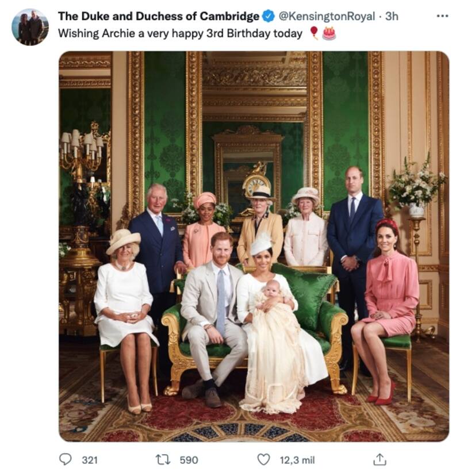Open the three-dot more options menu
460x476 pixels.
coord(442,16)
